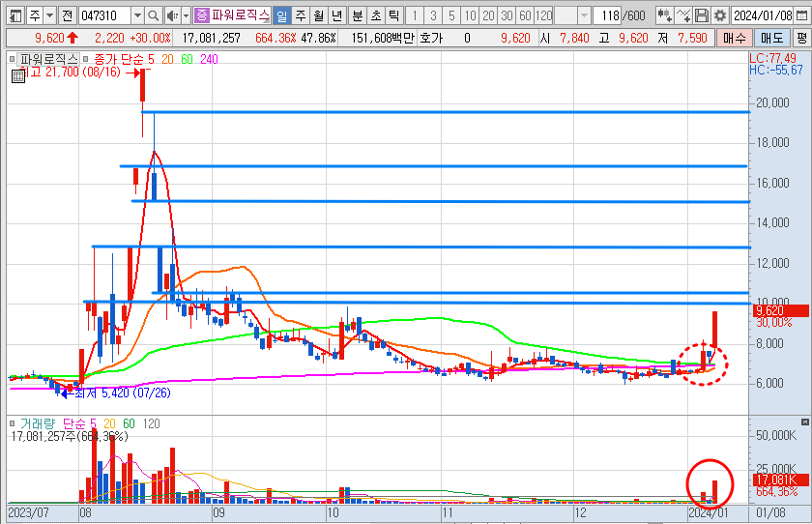Click the volume tag 17,081K on axis
This screenshot has height=524, width=812.
778,480
